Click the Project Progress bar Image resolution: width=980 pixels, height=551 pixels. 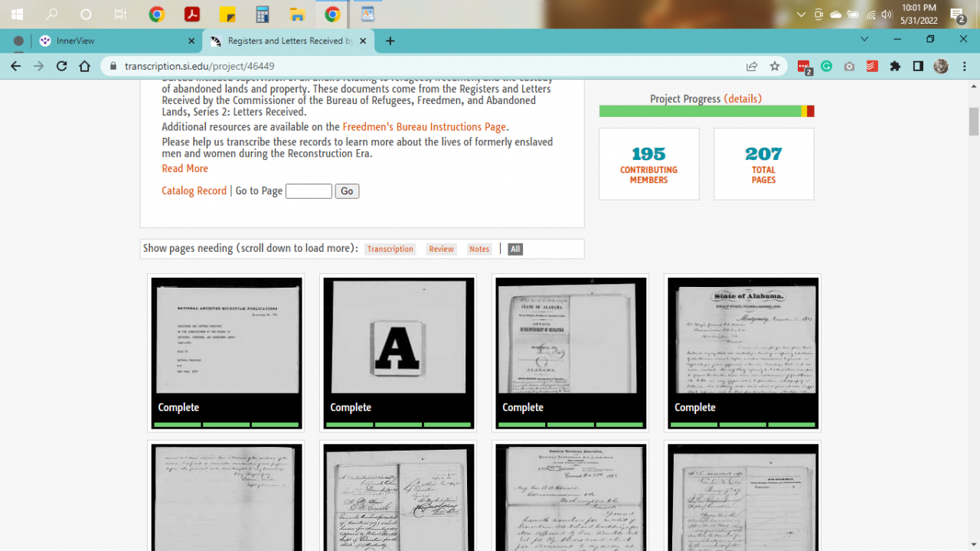click(707, 111)
